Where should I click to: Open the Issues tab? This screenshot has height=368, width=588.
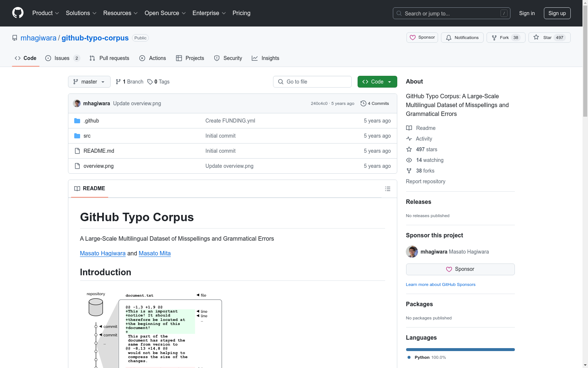pos(62,58)
